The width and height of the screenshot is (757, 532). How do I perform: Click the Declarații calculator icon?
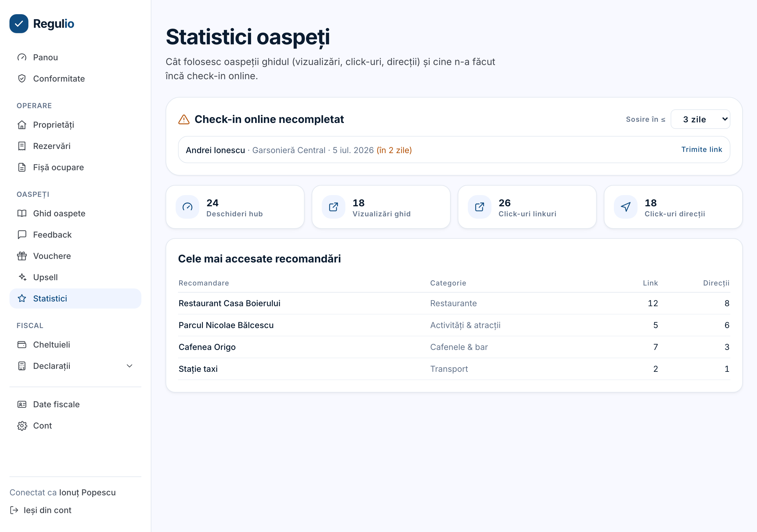(22, 366)
